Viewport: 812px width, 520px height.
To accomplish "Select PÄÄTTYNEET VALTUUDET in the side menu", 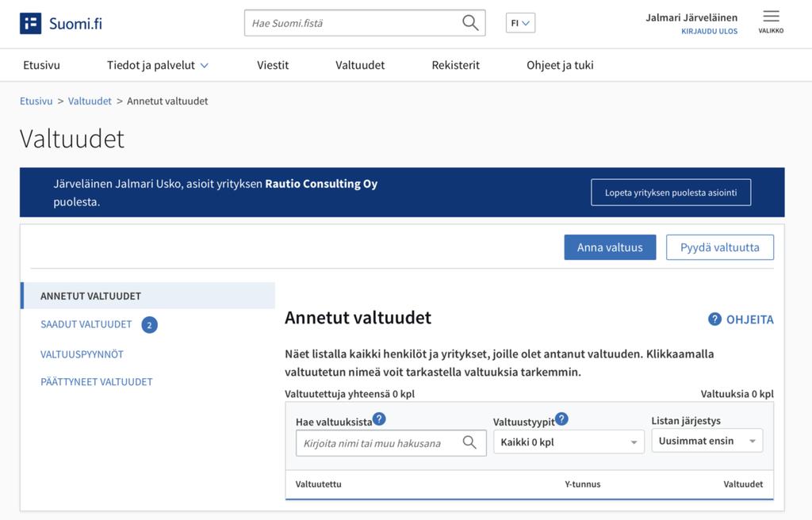I will click(x=96, y=382).
